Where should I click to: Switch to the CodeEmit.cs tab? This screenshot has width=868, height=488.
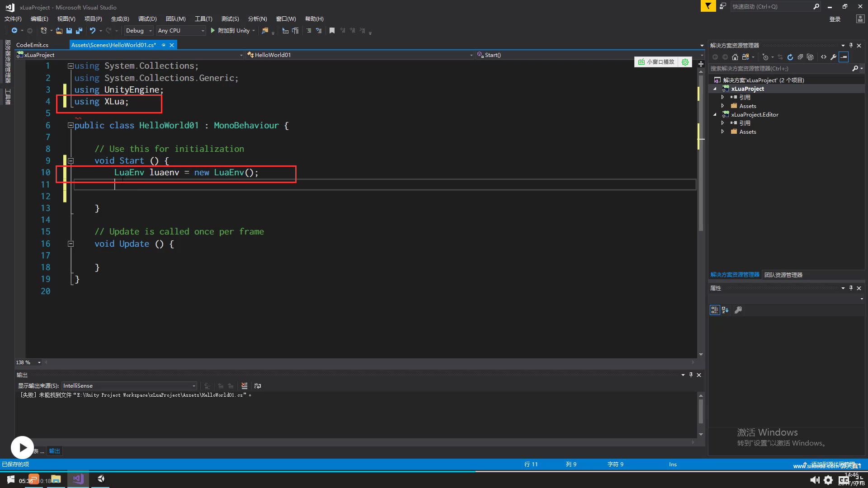pyautogui.click(x=32, y=45)
